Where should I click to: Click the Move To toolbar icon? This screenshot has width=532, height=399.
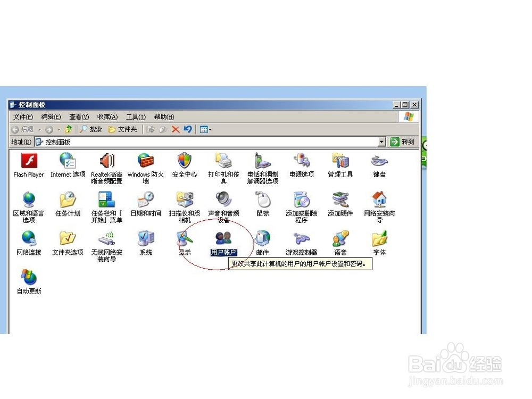click(151, 129)
